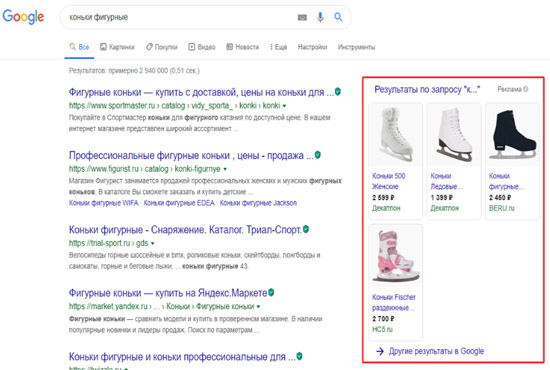Open the Ещё menu
550x370 pixels.
point(279,47)
